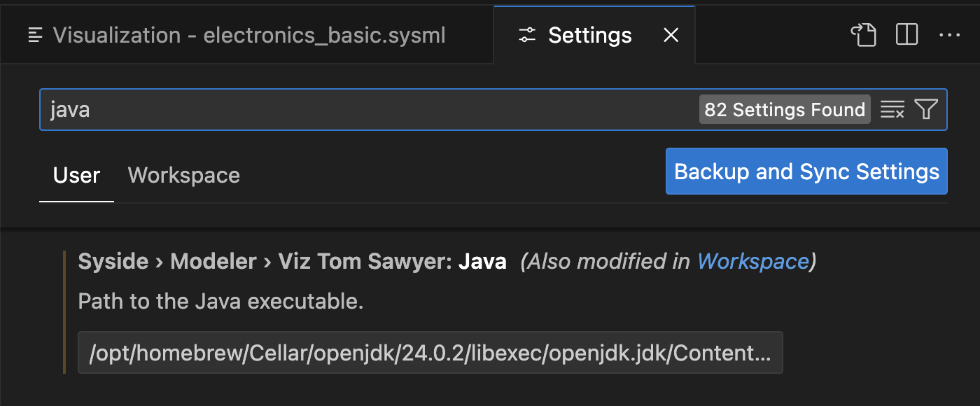The height and width of the screenshot is (406, 980).
Task: Click the Path to the Java executable description
Action: tap(220, 301)
